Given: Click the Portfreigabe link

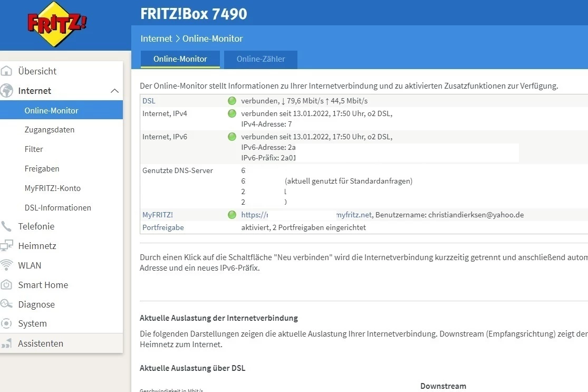Looking at the screenshot, I should (163, 227).
